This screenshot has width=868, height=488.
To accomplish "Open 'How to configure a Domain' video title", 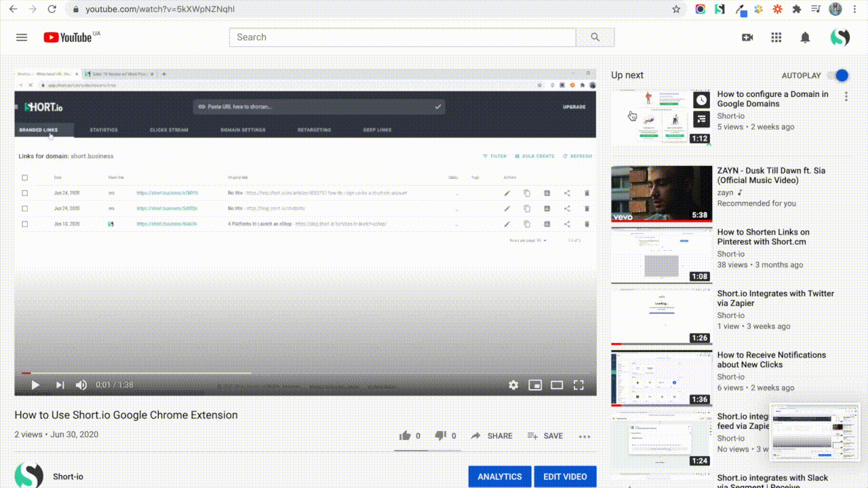I will pos(772,99).
